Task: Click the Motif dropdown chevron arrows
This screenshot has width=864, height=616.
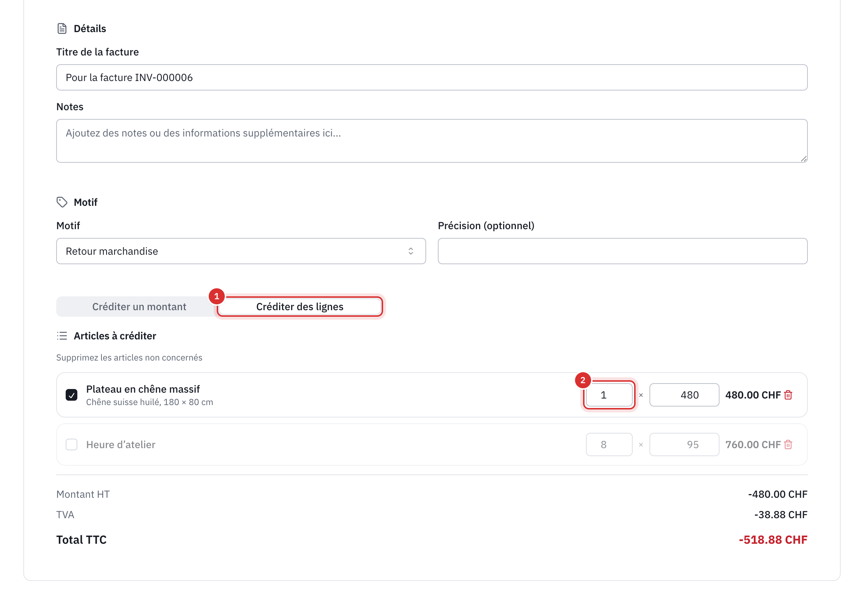Action: point(411,251)
